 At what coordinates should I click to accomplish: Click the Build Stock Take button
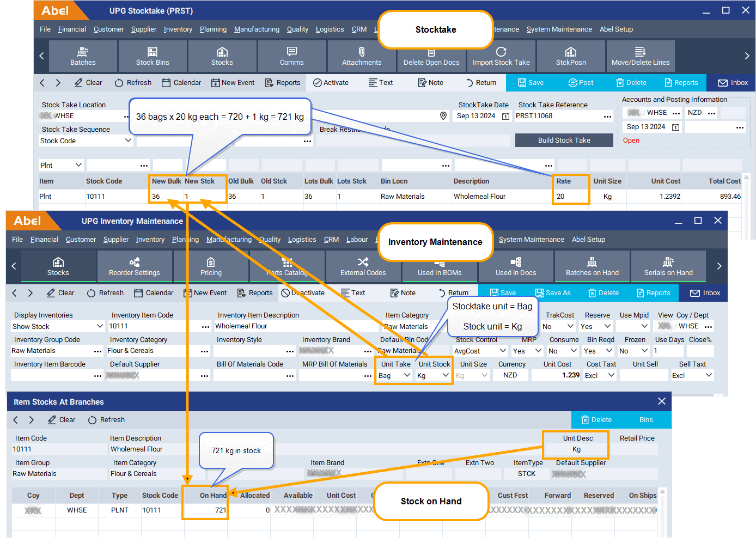tap(564, 141)
